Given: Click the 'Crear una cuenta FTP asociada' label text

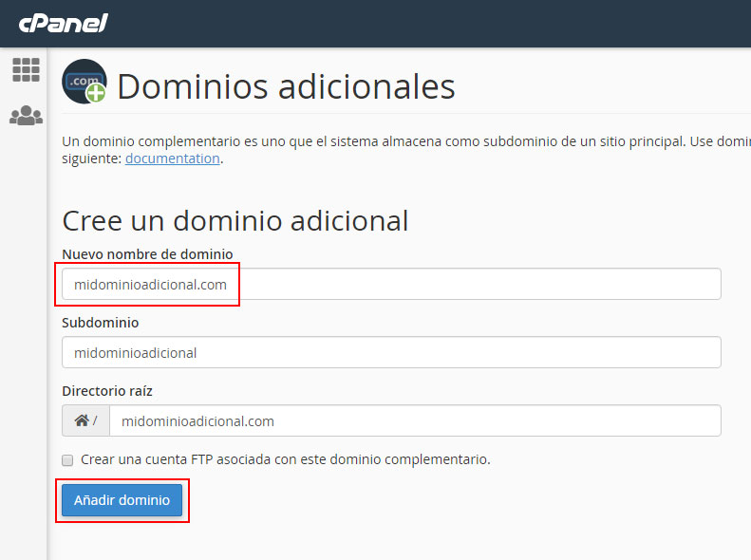Looking at the screenshot, I should pos(285,459).
